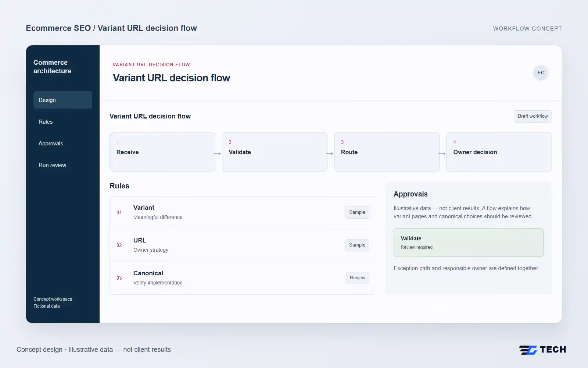Click the 'Verify implementation' description text

pos(158,283)
